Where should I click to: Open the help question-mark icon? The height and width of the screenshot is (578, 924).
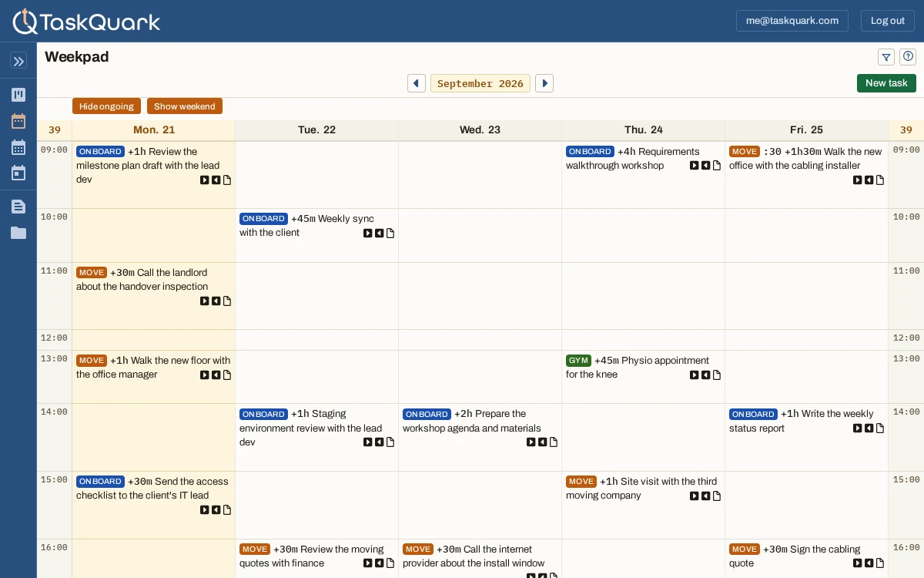(x=908, y=57)
